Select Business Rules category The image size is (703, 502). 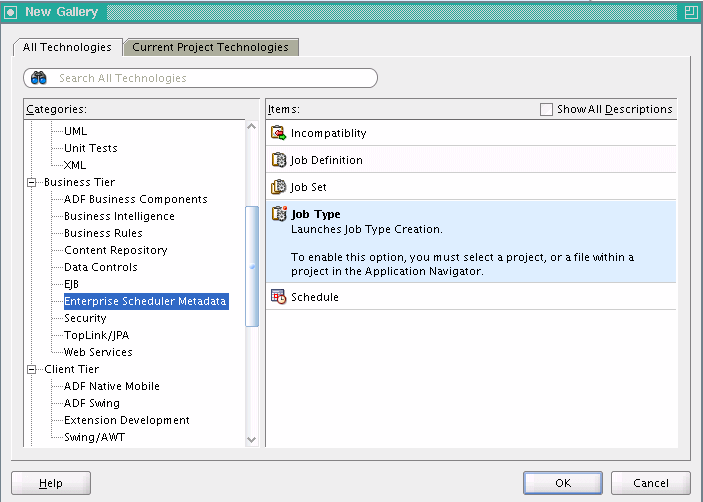click(103, 234)
